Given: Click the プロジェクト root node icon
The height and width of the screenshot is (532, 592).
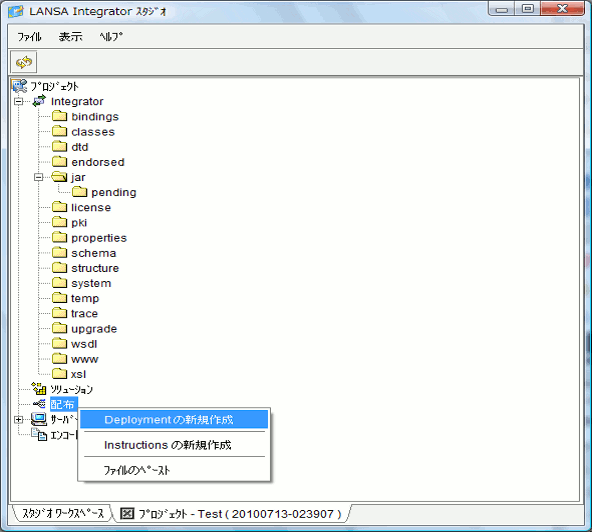Looking at the screenshot, I should pyautogui.click(x=20, y=86).
